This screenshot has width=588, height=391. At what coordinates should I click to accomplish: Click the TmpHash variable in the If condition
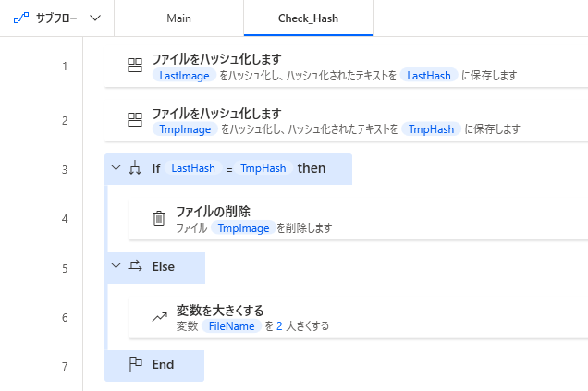click(265, 168)
